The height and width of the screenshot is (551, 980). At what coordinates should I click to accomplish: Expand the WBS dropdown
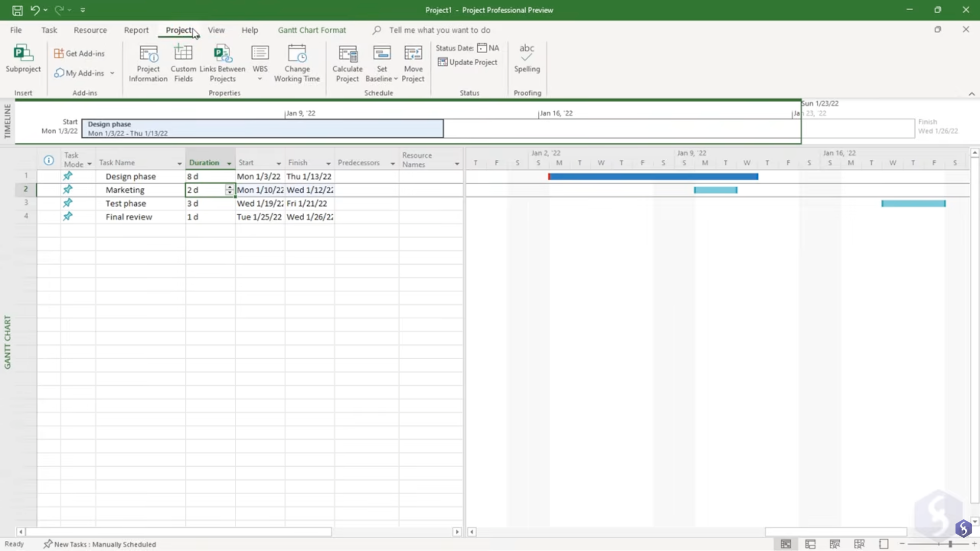260,79
